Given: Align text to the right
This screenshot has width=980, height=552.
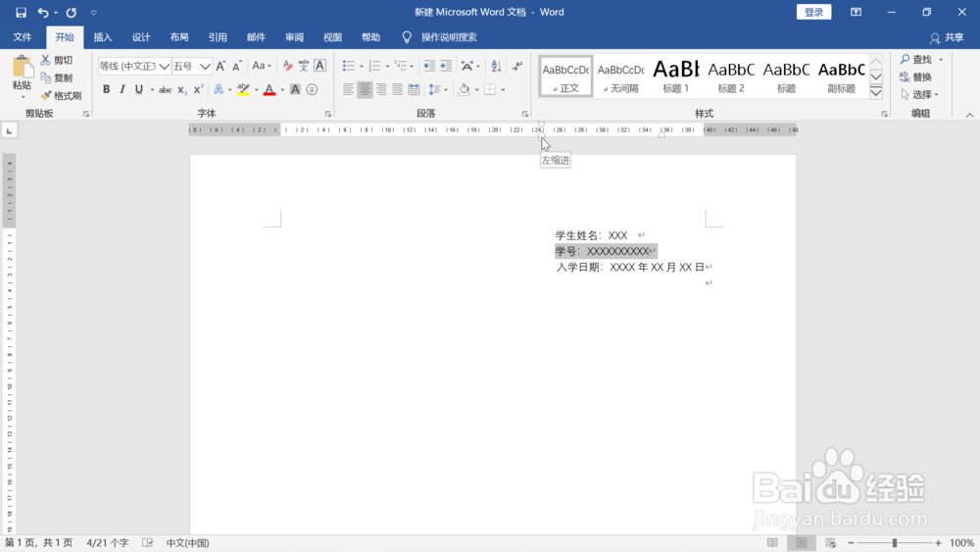Looking at the screenshot, I should (x=381, y=89).
